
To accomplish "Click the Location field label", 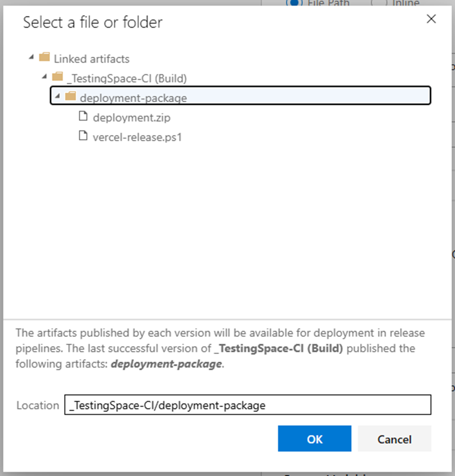I will (x=38, y=405).
